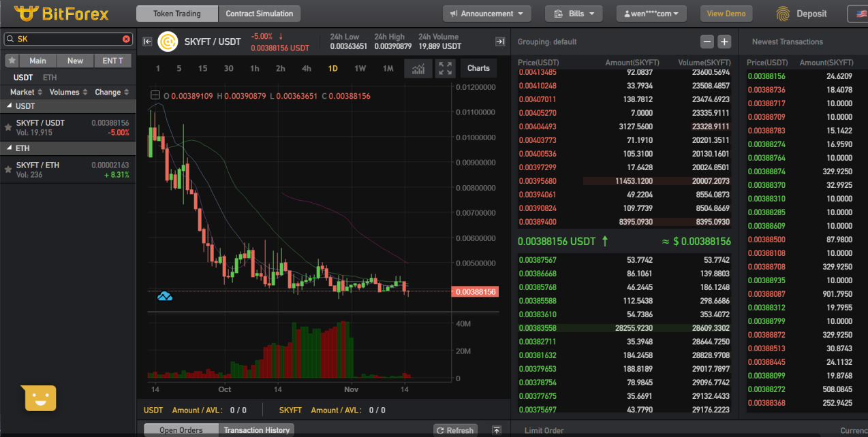Collapse the right order book panel arrow

tap(500, 42)
